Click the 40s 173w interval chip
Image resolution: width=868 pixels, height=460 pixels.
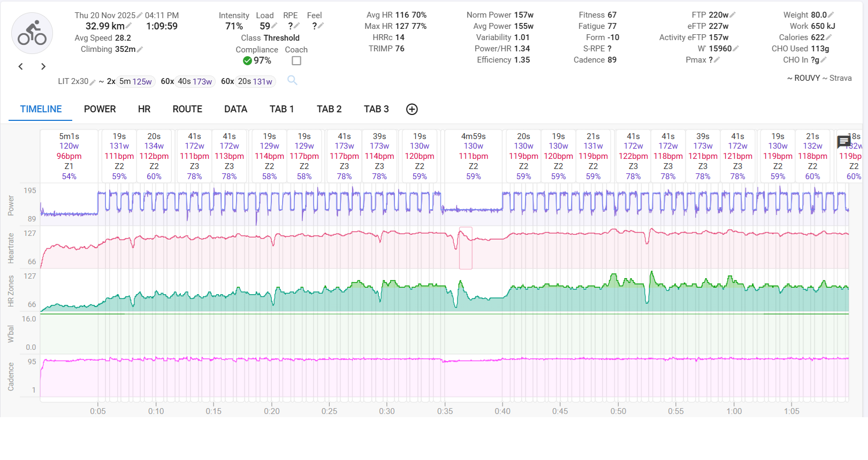click(x=195, y=81)
